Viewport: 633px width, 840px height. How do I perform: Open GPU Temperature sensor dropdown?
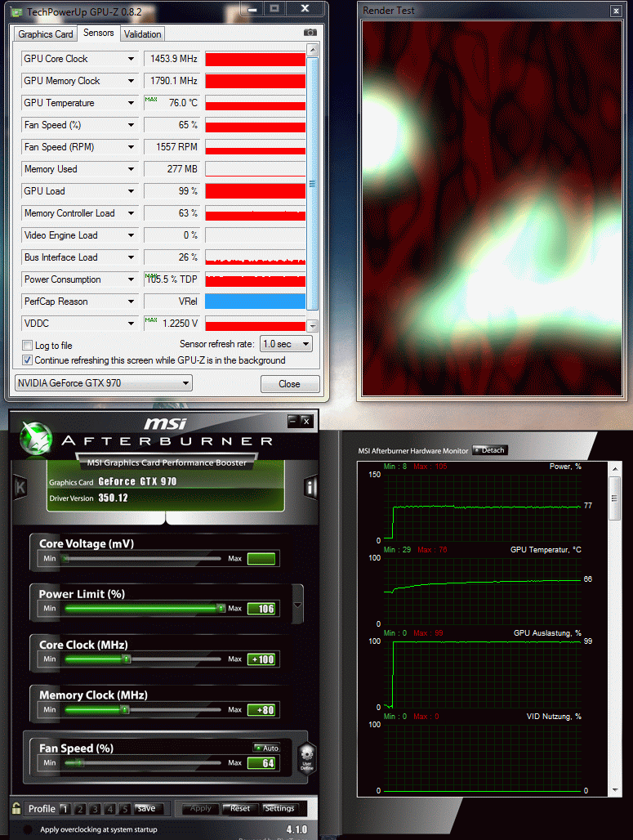[x=131, y=102]
